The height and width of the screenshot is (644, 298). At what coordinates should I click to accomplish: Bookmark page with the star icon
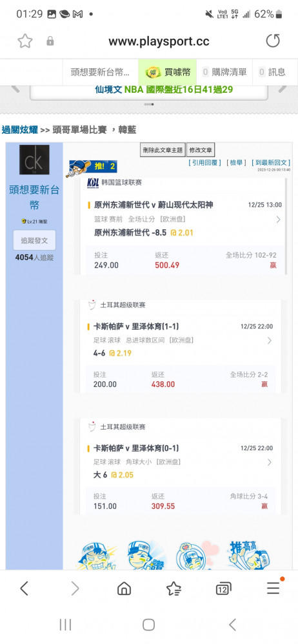25,41
